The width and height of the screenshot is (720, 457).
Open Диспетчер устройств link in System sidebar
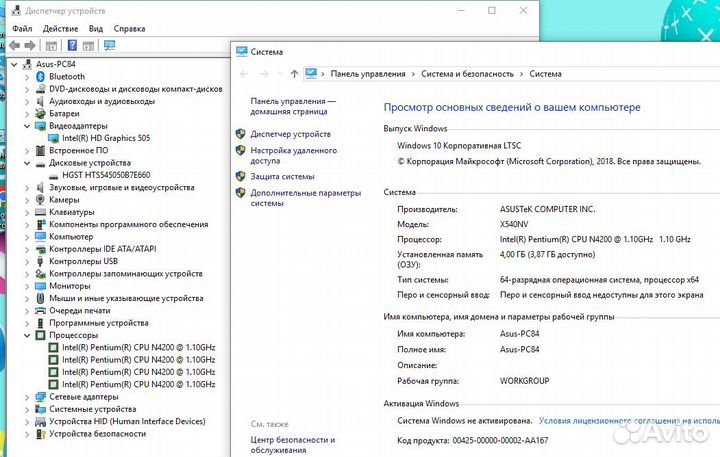pyautogui.click(x=290, y=134)
